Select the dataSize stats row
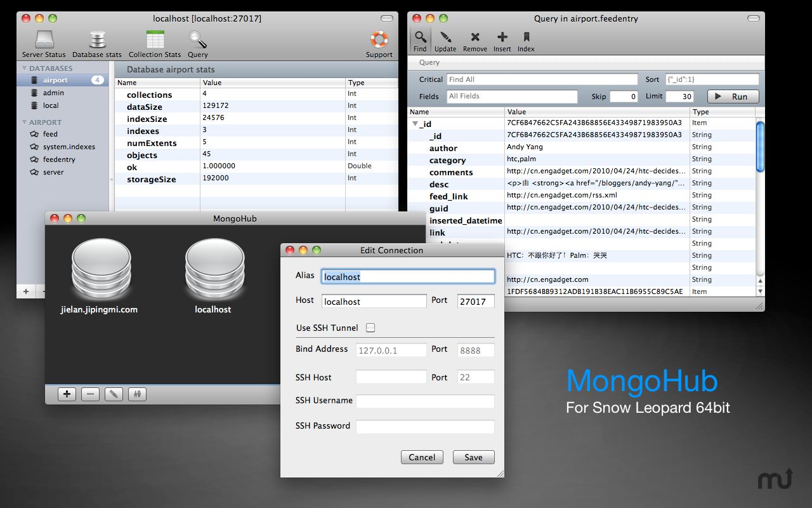Image resolution: width=812 pixels, height=508 pixels. tap(256, 106)
